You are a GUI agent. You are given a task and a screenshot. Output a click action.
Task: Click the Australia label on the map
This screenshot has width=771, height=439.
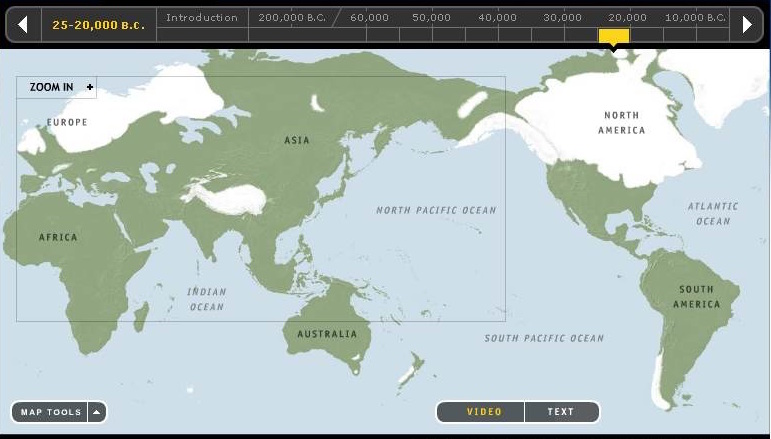pos(327,334)
